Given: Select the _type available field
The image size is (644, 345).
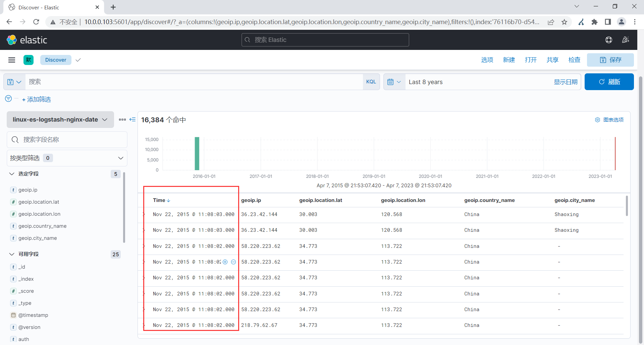Looking at the screenshot, I should pos(25,303).
